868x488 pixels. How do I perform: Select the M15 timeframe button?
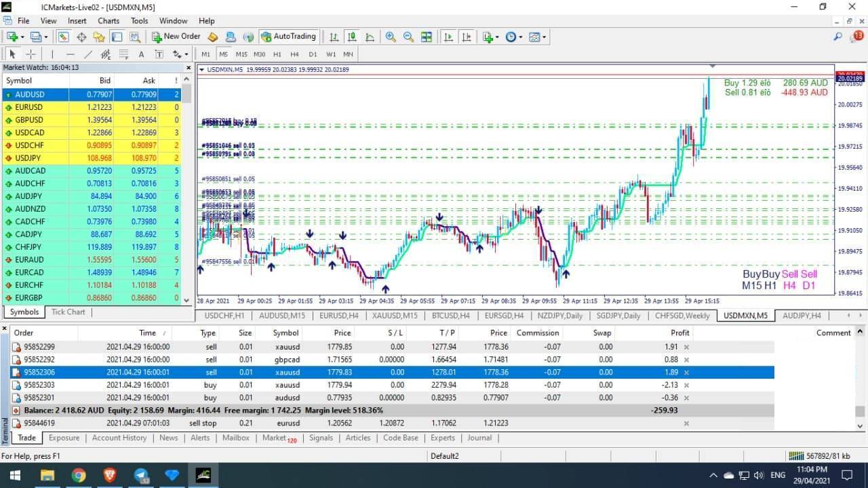pyautogui.click(x=241, y=54)
